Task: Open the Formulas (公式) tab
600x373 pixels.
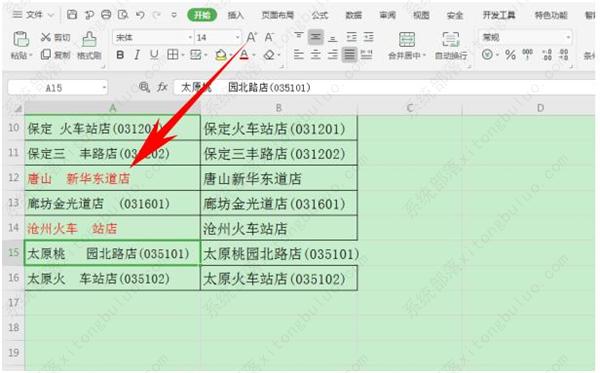Action: point(320,15)
